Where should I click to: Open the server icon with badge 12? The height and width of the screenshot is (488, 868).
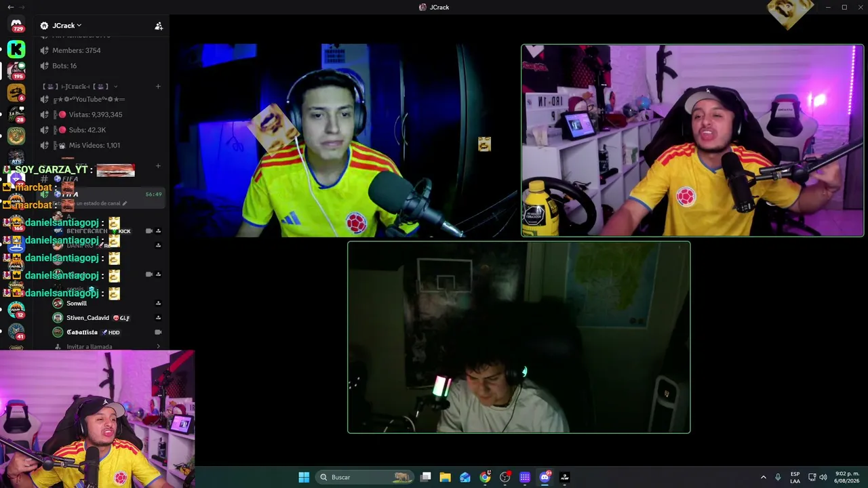[x=16, y=310]
